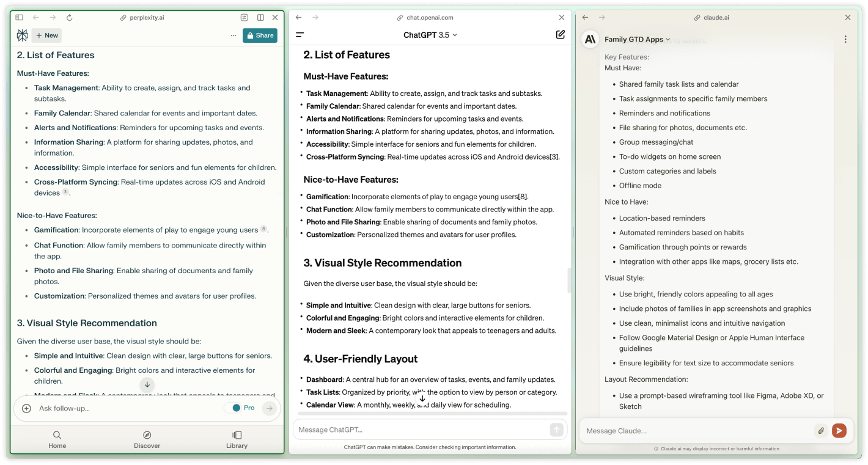Start a new Perplexity thread with New
Viewport: 868px width, 465px height.
point(47,35)
